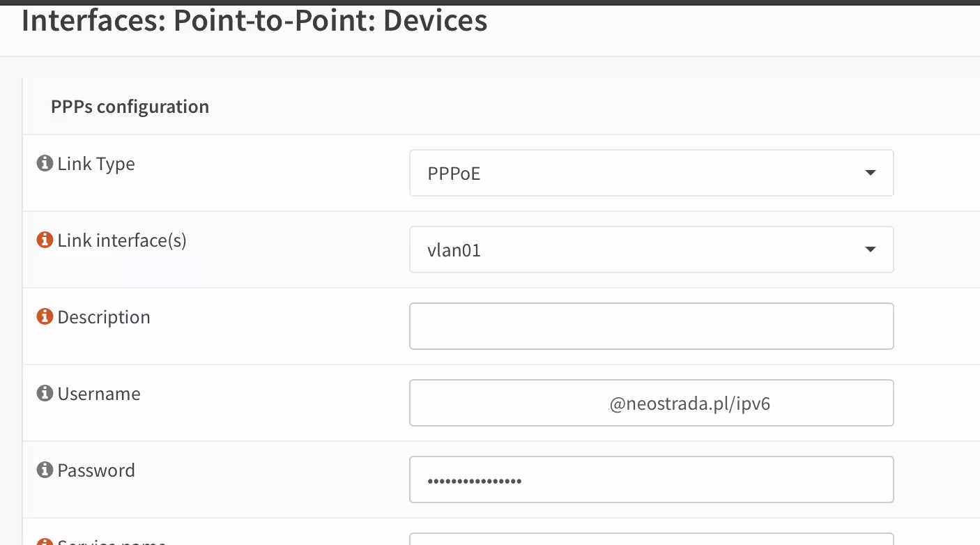Click the Link Type label text
Screen dimensions: 980x545
click(x=96, y=164)
